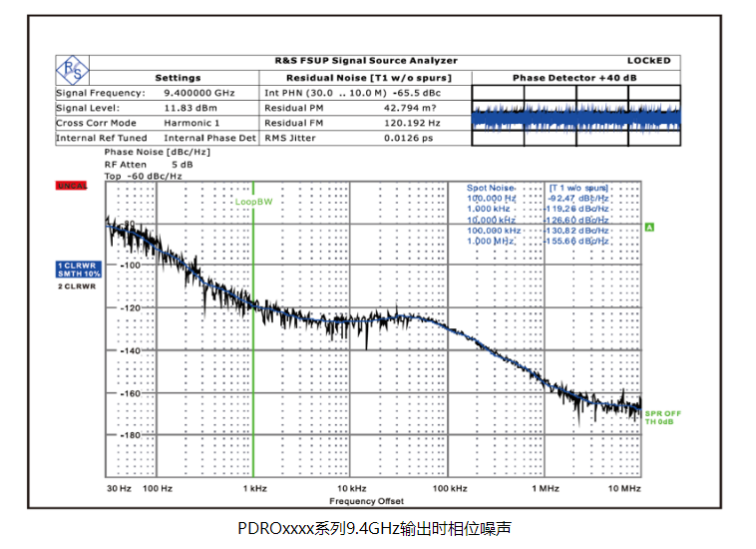This screenshot has height=549, width=756.
Task: Click the Signal Level value 11.83 dBm
Action: click(x=190, y=108)
